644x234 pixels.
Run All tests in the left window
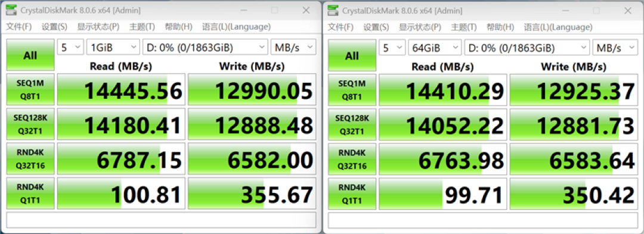(x=30, y=55)
